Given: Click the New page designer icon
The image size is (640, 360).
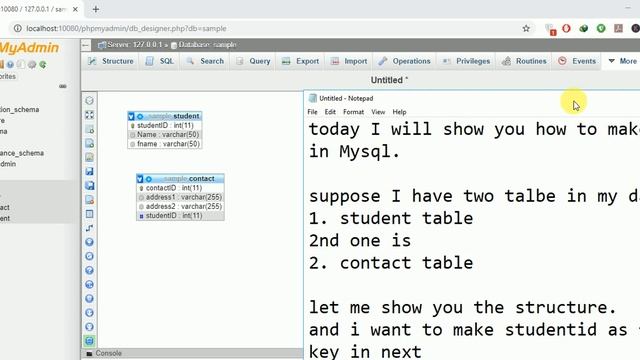Looking at the screenshot, I should (89, 143).
